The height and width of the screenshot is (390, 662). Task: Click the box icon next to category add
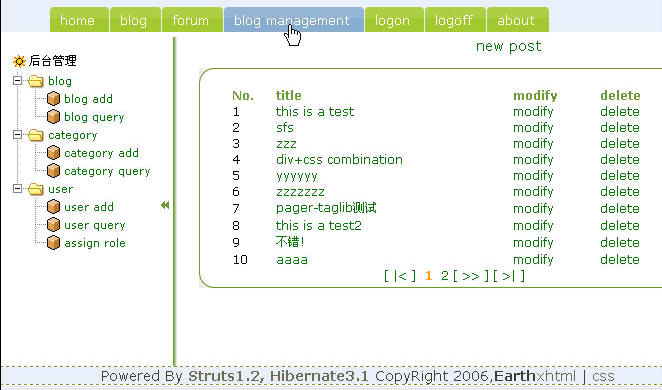[x=53, y=153]
